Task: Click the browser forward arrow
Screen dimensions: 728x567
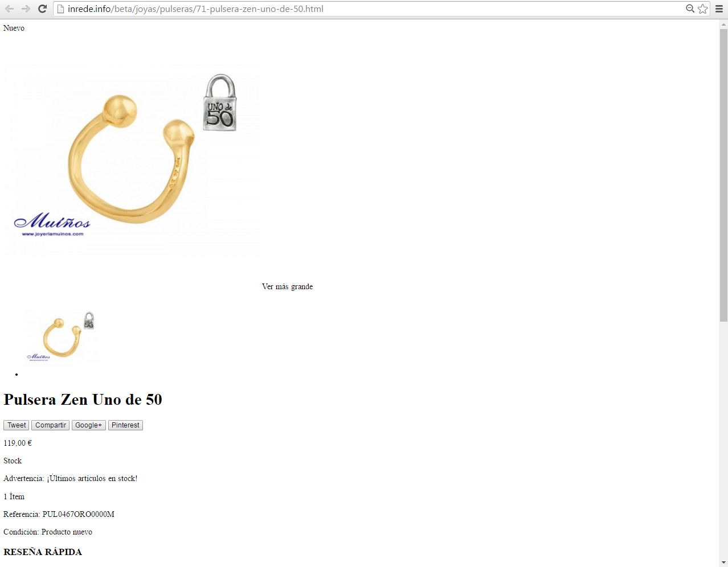Action: (26, 9)
